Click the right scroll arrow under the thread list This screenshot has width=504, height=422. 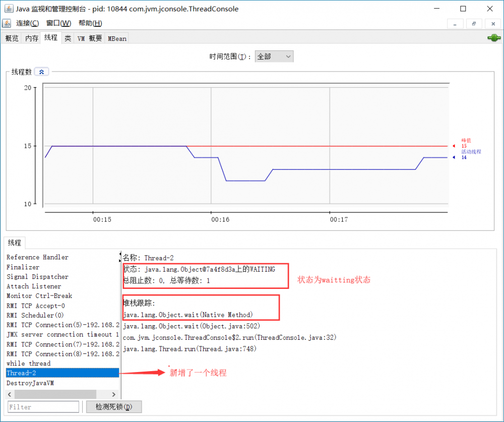click(x=114, y=394)
